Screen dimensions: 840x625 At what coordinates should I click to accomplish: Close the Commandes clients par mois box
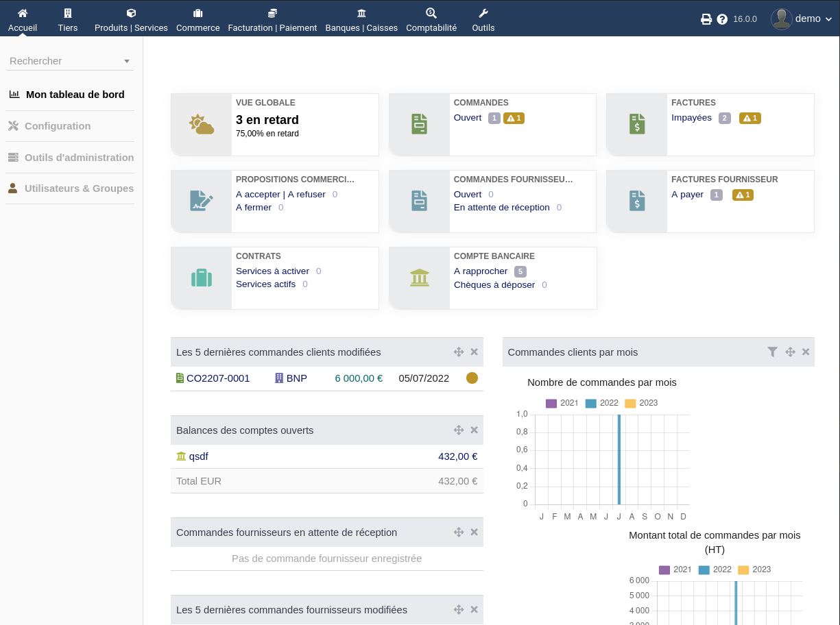(x=806, y=352)
